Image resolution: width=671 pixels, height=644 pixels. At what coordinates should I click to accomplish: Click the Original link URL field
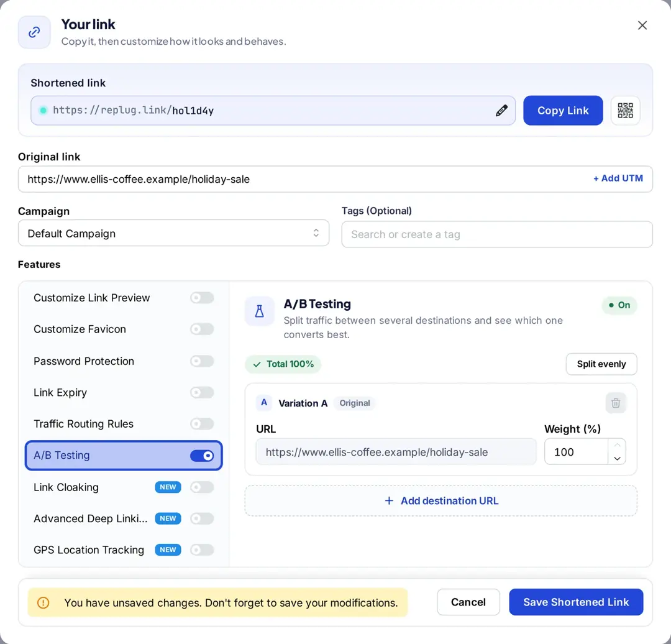point(335,179)
